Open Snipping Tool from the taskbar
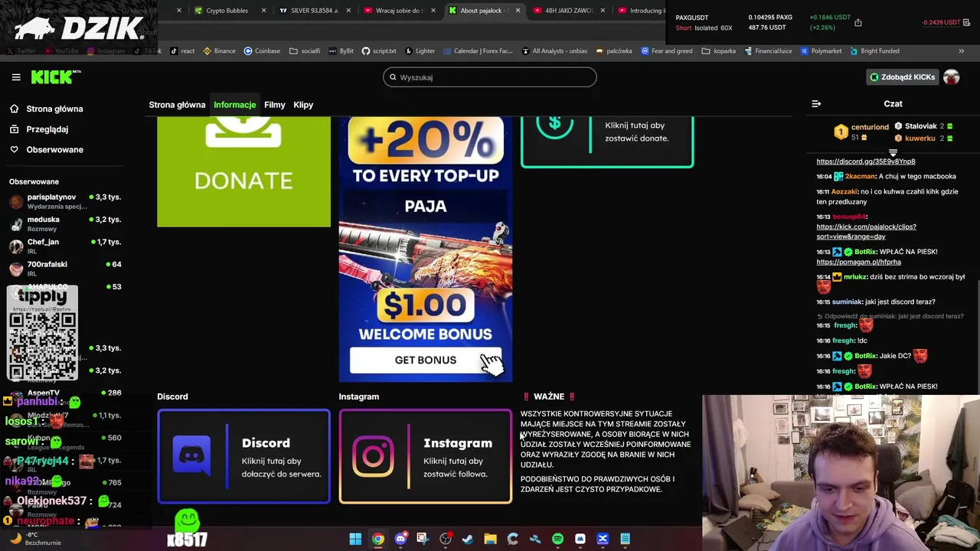This screenshot has height=551, width=980. tap(423, 539)
